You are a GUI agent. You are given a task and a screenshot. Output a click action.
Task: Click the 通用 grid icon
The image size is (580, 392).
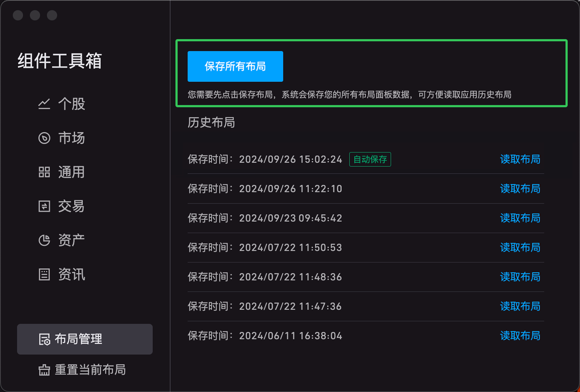44,172
